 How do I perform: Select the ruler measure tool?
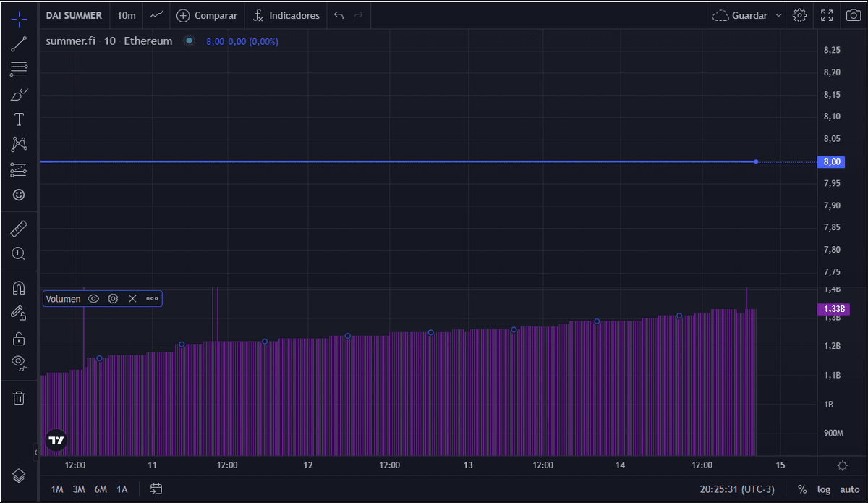pos(19,229)
